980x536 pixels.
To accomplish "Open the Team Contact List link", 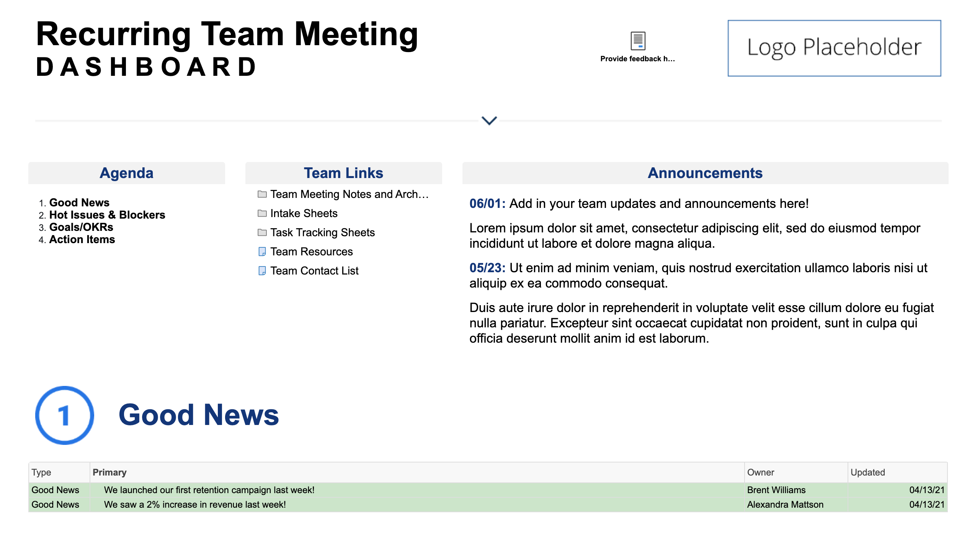I will (x=314, y=271).
